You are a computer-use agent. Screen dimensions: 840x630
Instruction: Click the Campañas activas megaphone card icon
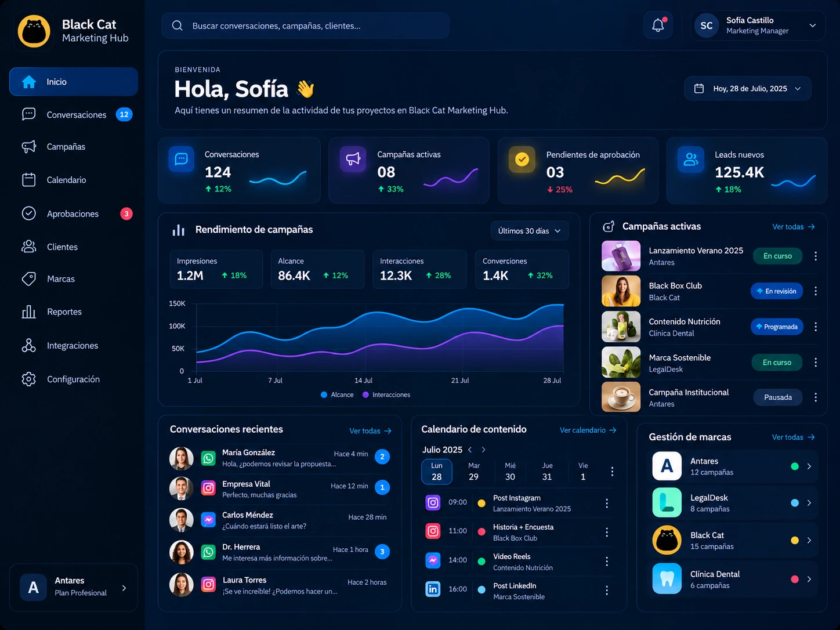pos(353,159)
